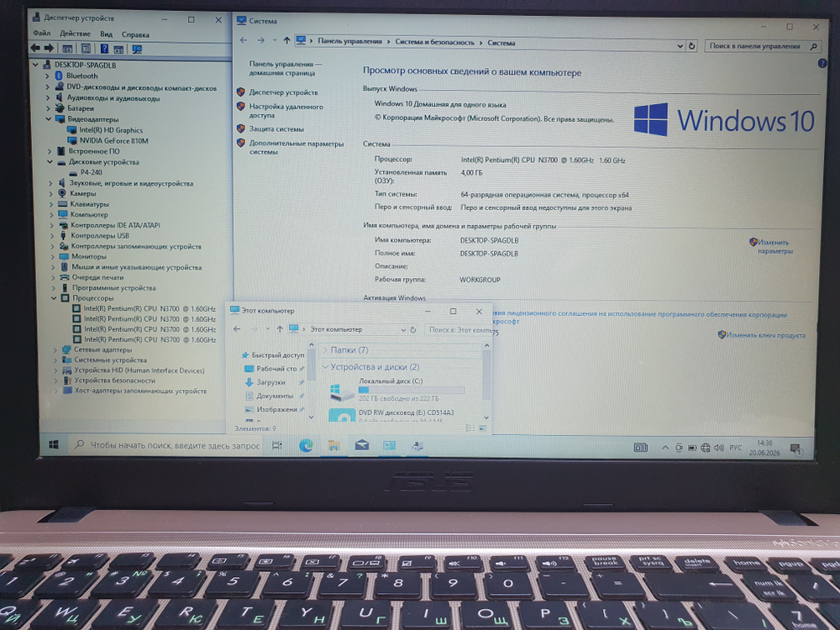Open Настройка удаленного доступа link

click(x=286, y=111)
